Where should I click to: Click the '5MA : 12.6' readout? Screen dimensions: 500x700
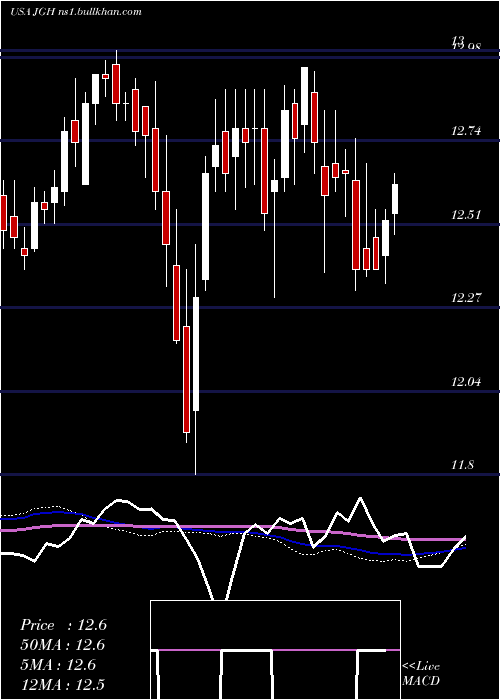click(x=58, y=665)
